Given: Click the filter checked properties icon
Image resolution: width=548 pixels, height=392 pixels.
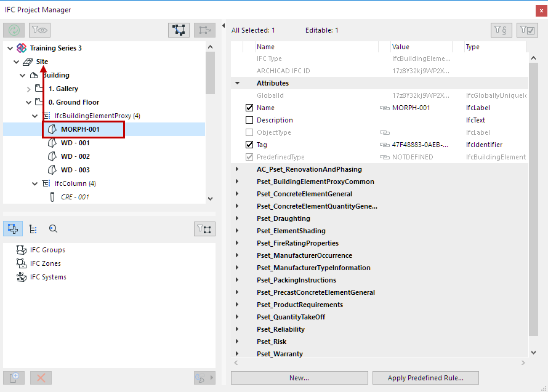Looking at the screenshot, I should tap(527, 30).
